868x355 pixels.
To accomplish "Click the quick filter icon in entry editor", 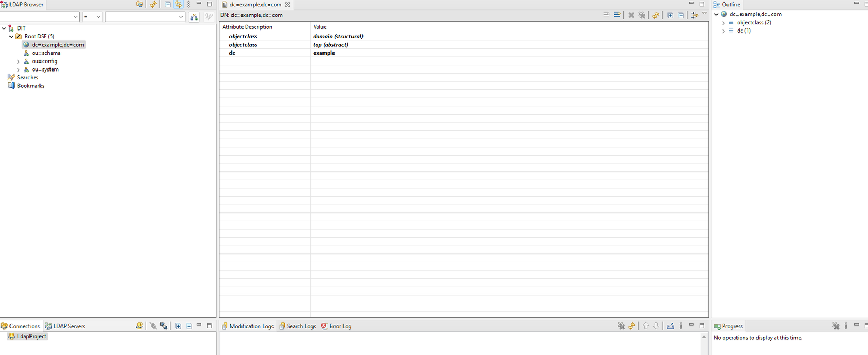I will tap(694, 15).
